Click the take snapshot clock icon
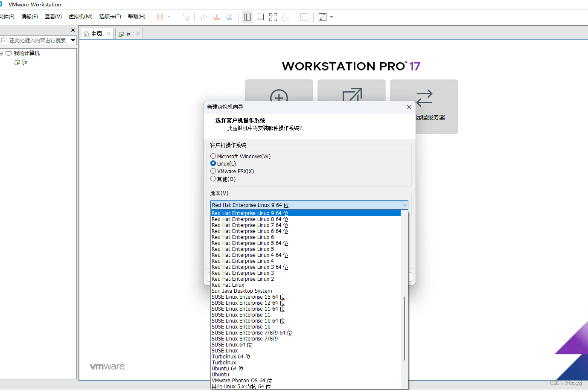The image size is (588, 390). tap(204, 17)
